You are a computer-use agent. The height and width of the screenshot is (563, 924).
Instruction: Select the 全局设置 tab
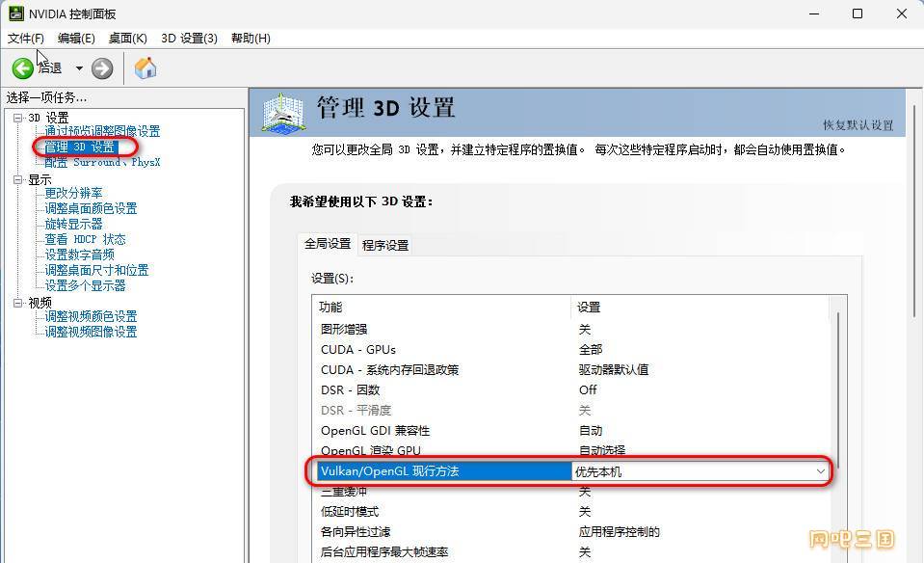pos(328,244)
